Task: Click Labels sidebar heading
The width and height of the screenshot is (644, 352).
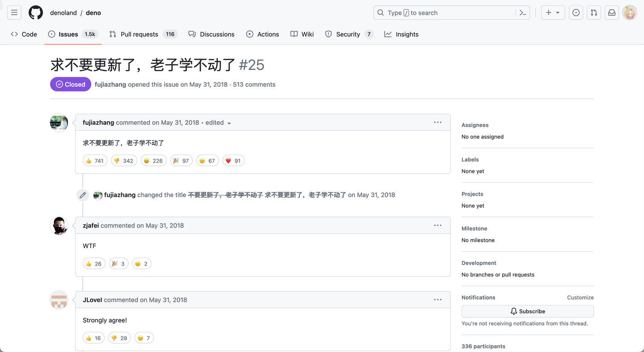Action: [470, 159]
